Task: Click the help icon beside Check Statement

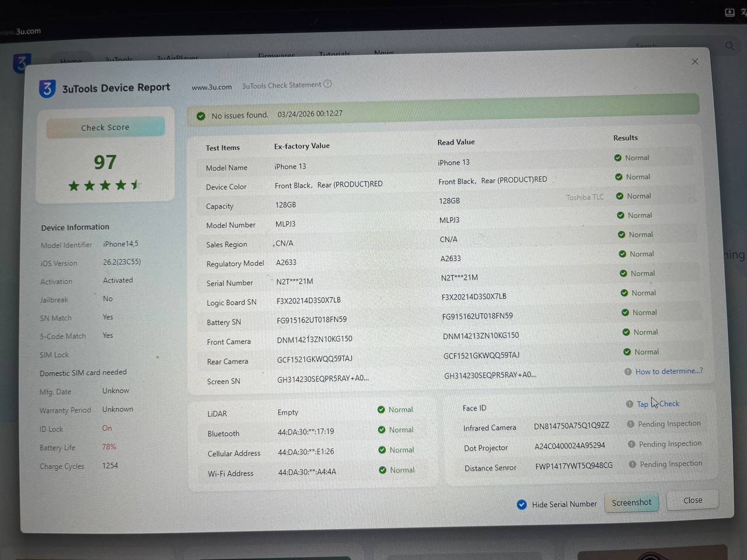Action: [327, 84]
